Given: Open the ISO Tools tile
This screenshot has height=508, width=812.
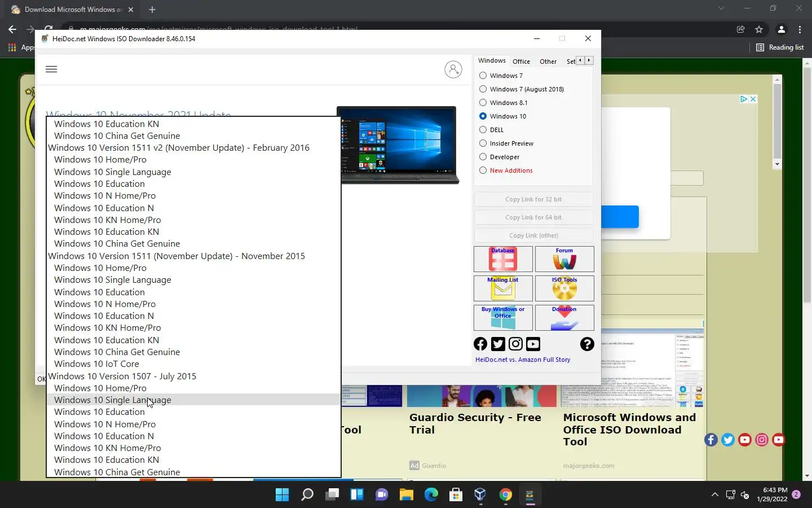Looking at the screenshot, I should coord(564,288).
